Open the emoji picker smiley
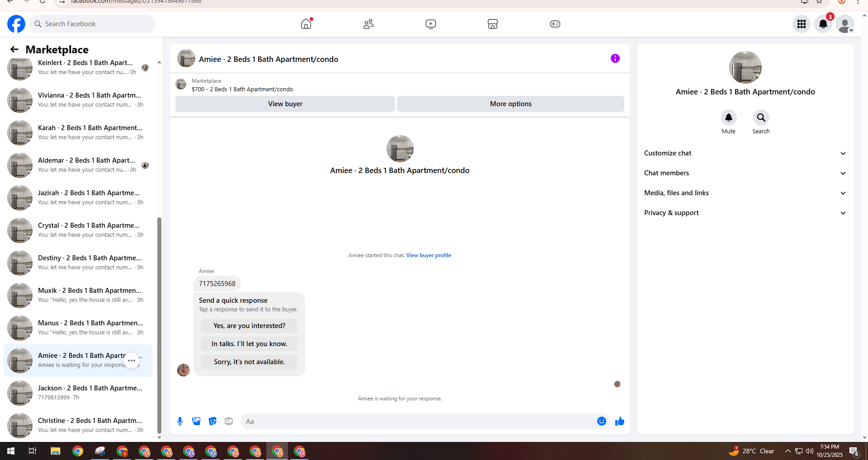868x460 pixels. [x=602, y=421]
